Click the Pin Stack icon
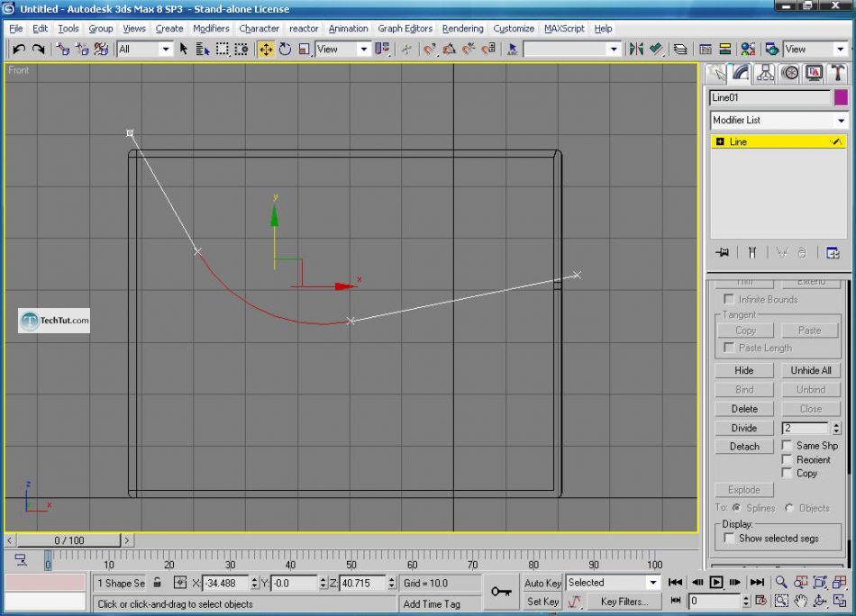Image resolution: width=856 pixels, height=616 pixels. (723, 253)
